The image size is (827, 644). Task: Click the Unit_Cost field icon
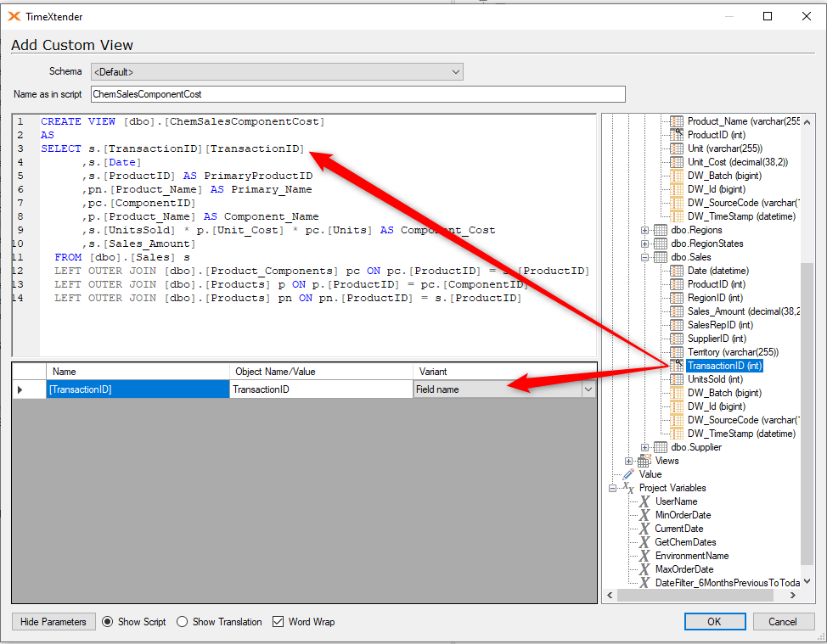(676, 162)
